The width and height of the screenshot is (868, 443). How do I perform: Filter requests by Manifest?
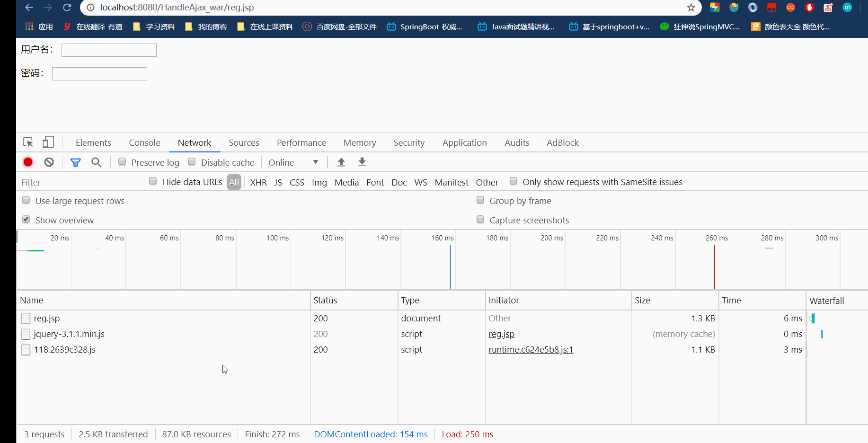pos(452,182)
